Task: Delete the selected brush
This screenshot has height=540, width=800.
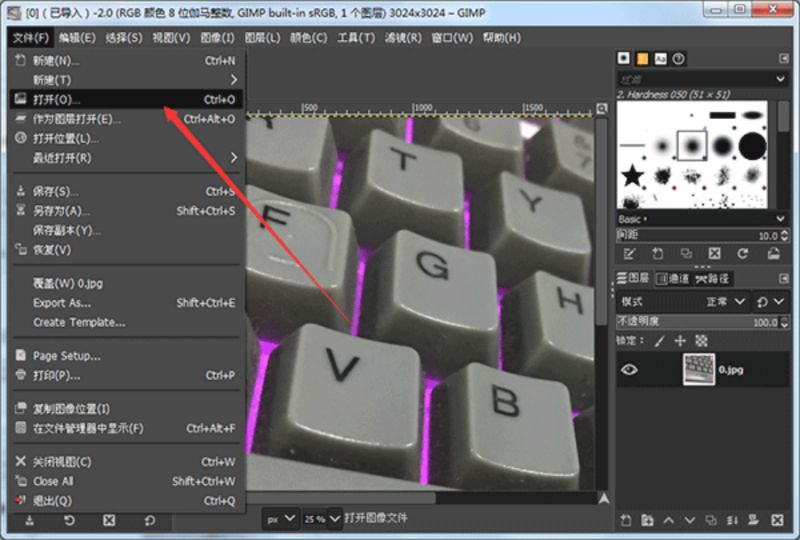Action: [x=715, y=254]
